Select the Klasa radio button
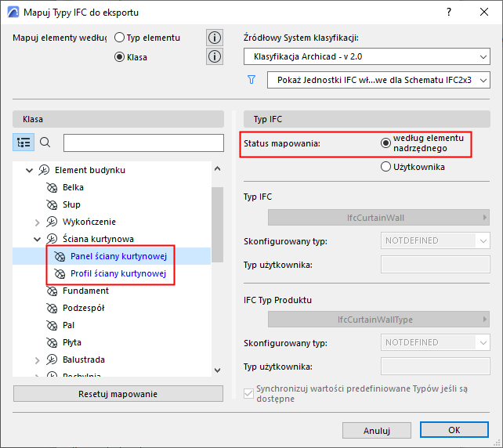Viewport: 503px width, 448px height. (119, 57)
